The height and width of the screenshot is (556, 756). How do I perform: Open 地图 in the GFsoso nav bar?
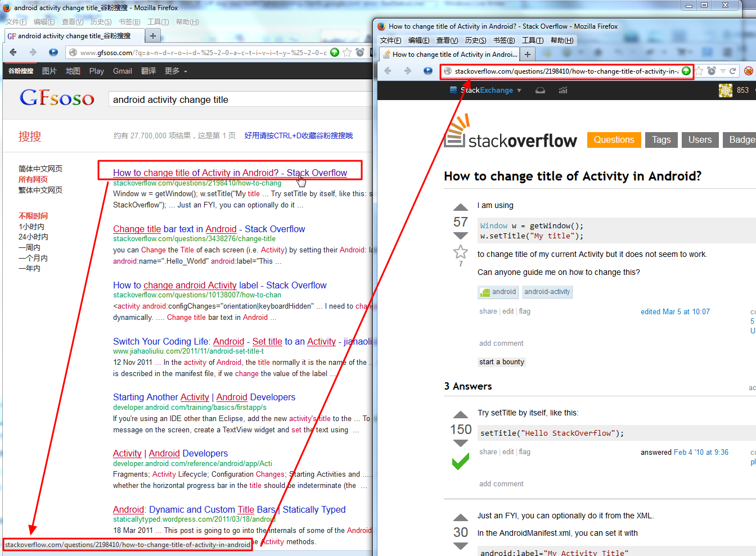coord(73,71)
